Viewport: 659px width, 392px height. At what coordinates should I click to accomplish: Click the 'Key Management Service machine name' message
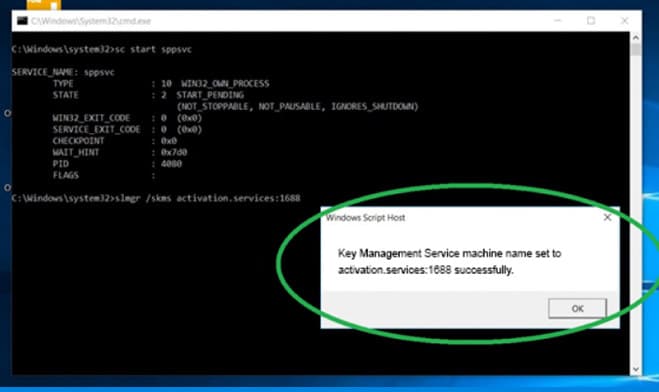click(x=449, y=261)
